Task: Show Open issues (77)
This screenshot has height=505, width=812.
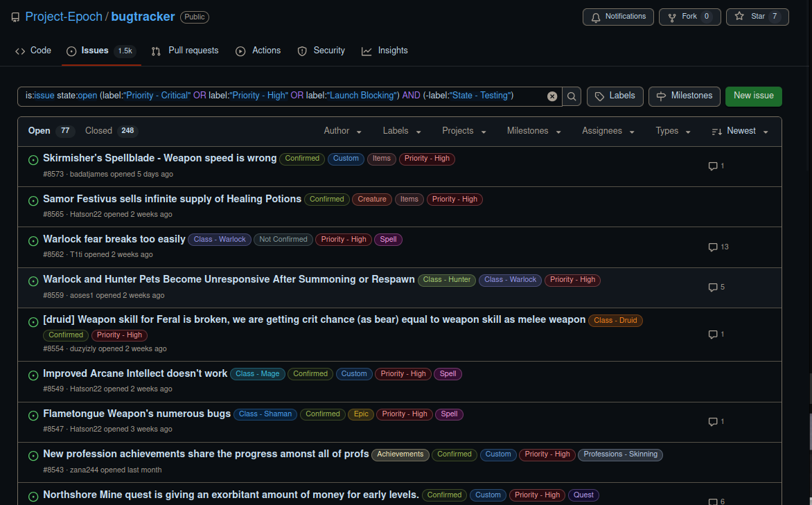Action: tap(51, 131)
